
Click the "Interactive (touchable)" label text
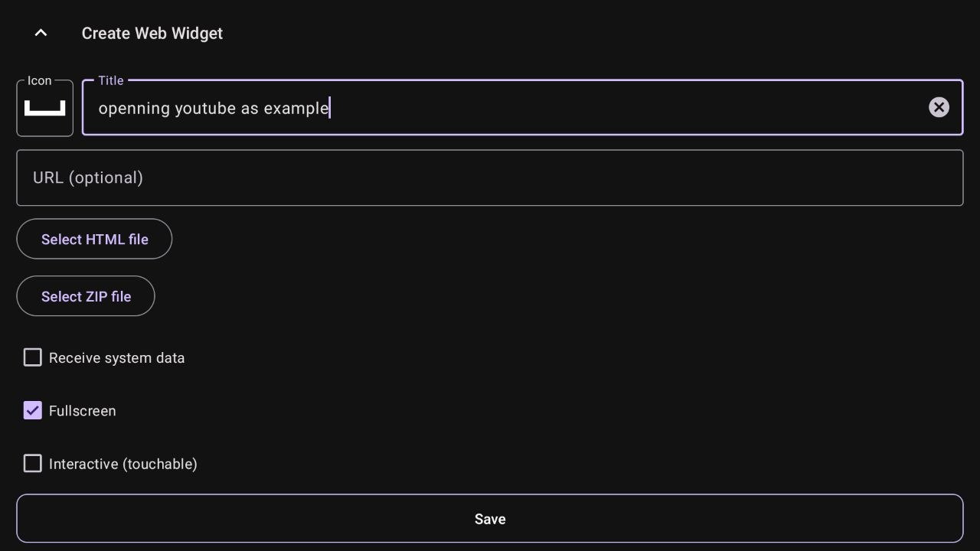tap(122, 464)
